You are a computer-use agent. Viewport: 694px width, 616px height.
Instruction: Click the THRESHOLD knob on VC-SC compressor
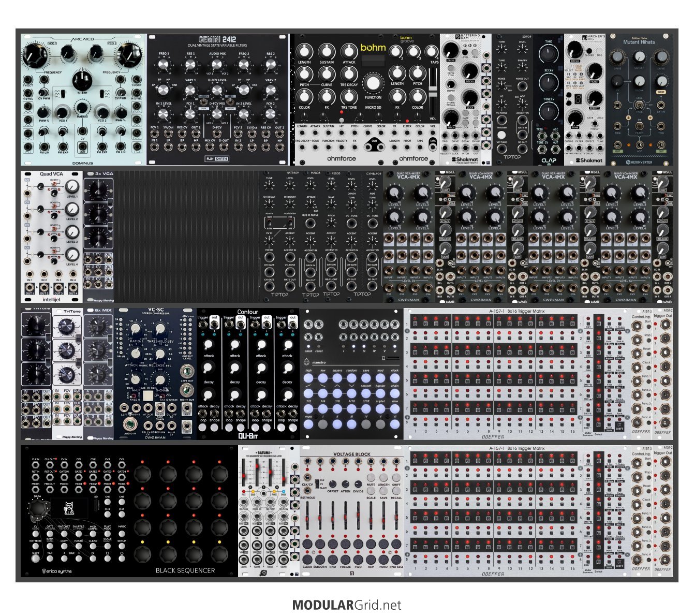point(160,328)
